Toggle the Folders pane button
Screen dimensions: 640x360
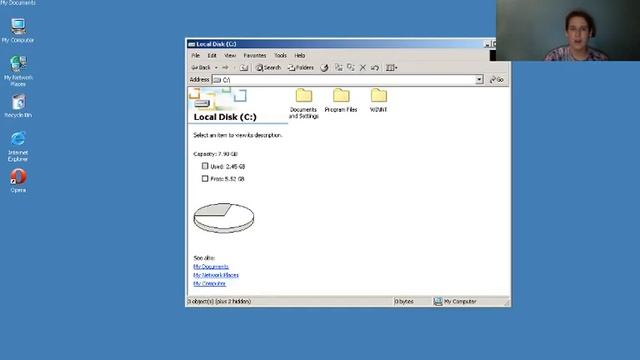301,68
